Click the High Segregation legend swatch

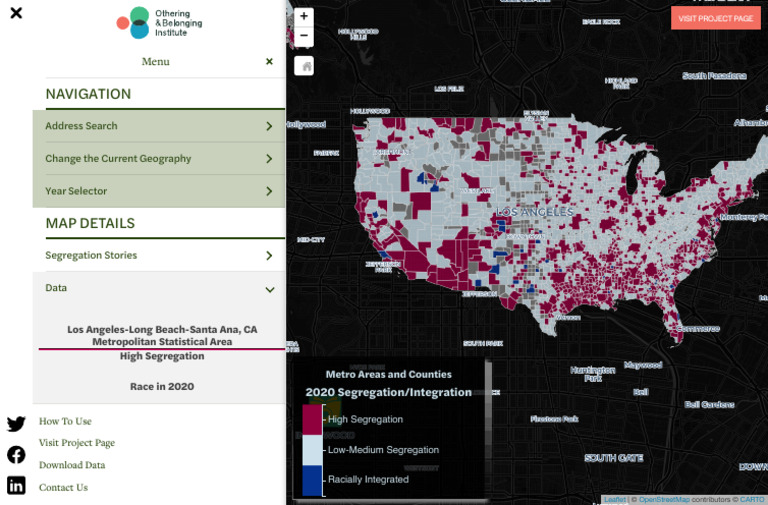coord(312,420)
